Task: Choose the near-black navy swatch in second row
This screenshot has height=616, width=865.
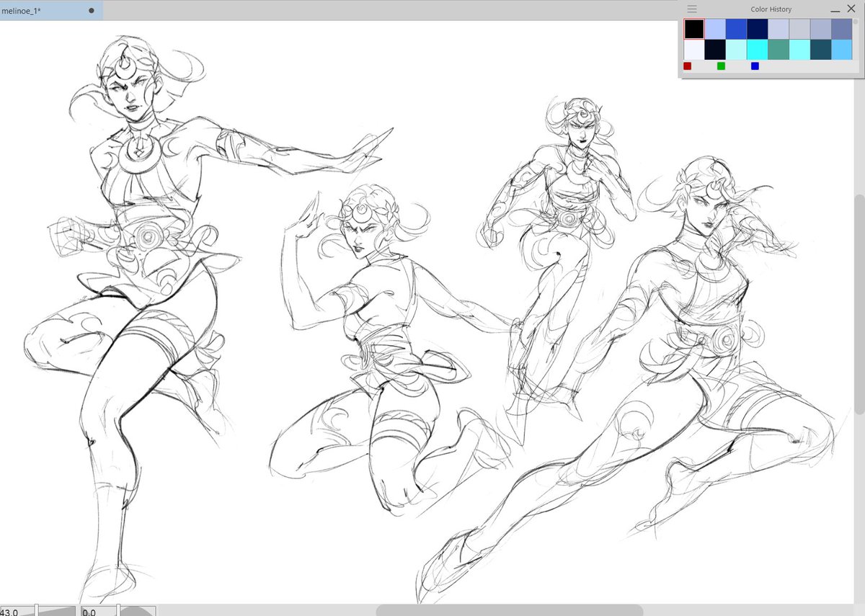Action: [715, 50]
